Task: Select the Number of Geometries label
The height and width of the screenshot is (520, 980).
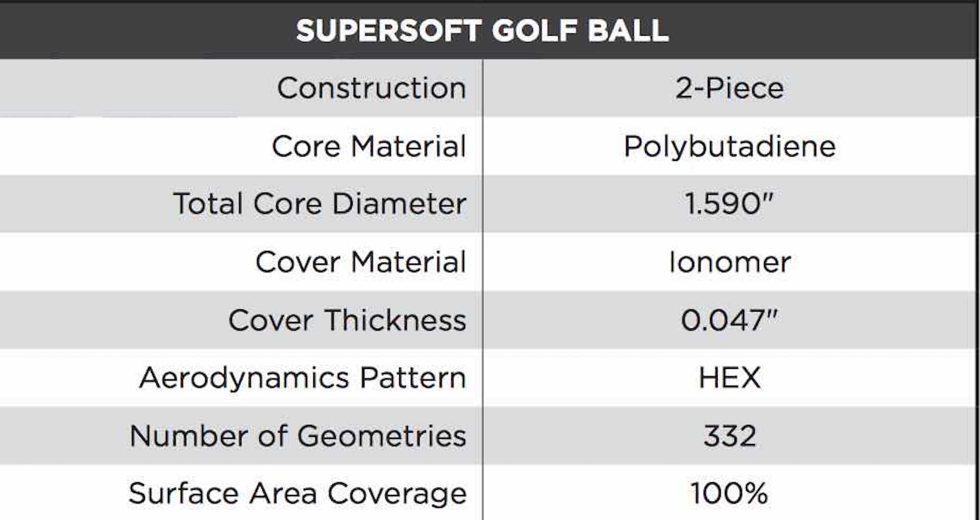Action: point(298,436)
